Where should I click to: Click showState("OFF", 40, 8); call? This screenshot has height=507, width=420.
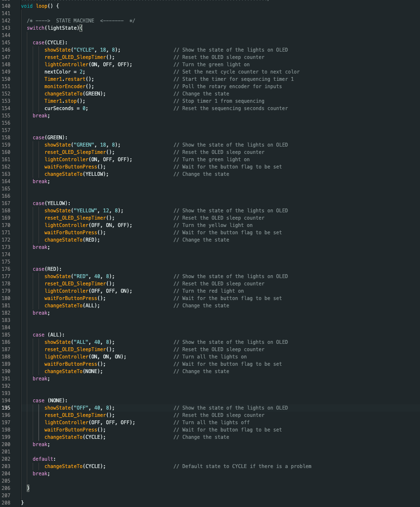pyautogui.click(x=79, y=408)
